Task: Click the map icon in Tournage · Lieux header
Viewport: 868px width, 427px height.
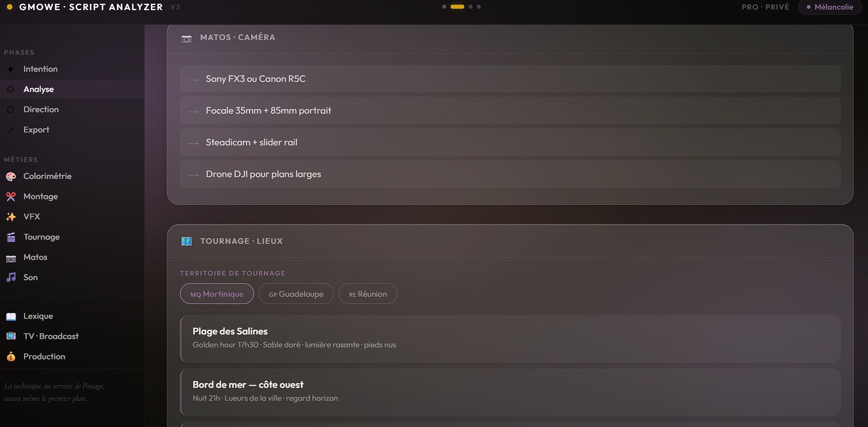Action: click(x=187, y=241)
